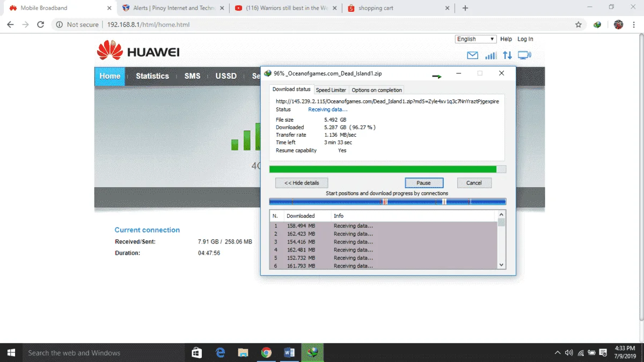The width and height of the screenshot is (644, 362).
Task: Switch to the Download status tab
Action: tap(291, 90)
